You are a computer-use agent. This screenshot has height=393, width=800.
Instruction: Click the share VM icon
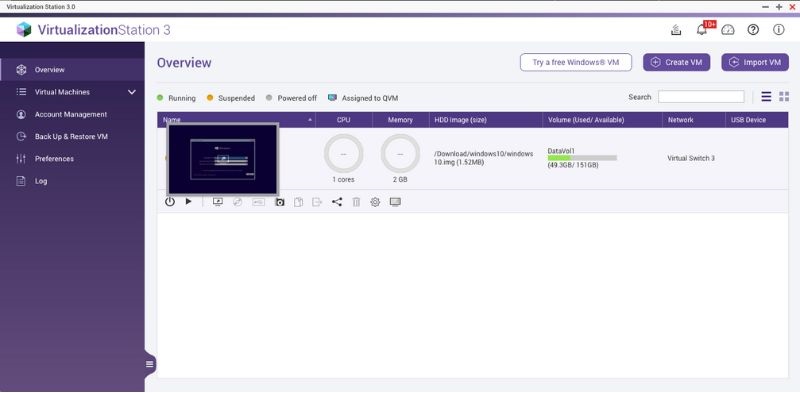click(337, 202)
